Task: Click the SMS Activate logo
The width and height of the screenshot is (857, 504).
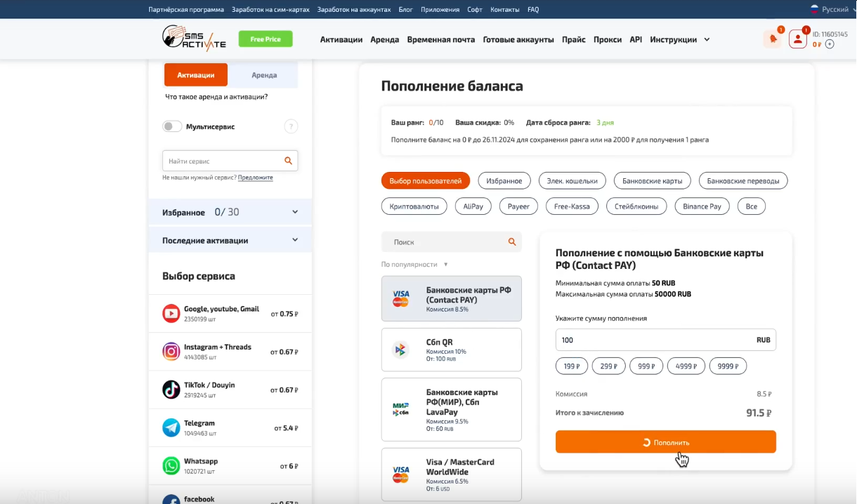Action: (x=194, y=38)
